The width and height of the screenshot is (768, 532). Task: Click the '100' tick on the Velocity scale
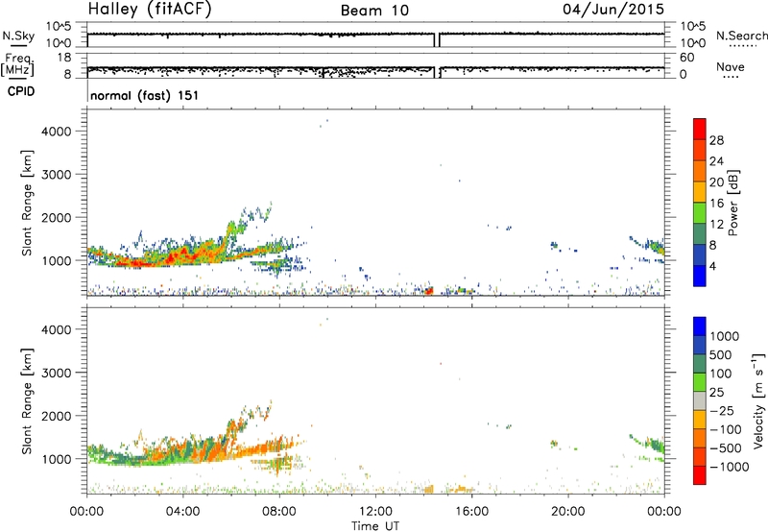[721, 374]
